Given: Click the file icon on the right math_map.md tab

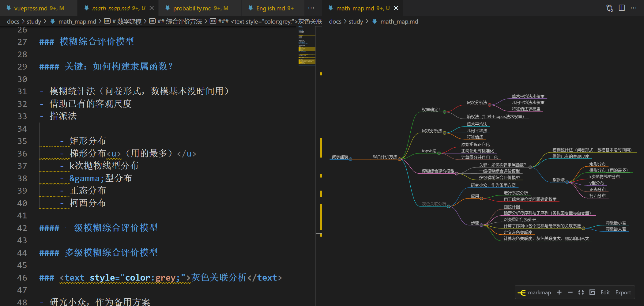Looking at the screenshot, I should [x=331, y=8].
